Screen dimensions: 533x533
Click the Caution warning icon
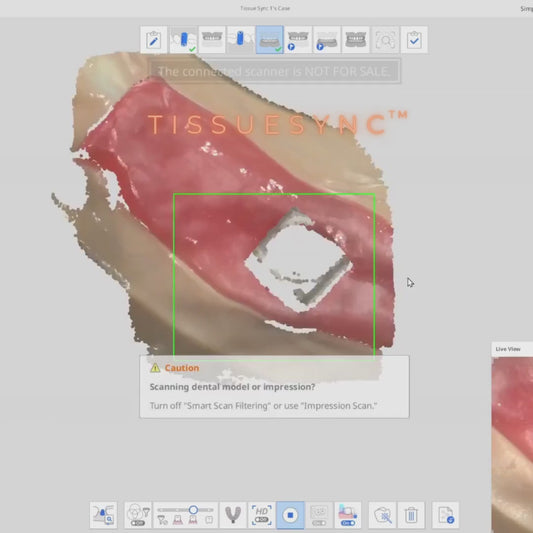pyautogui.click(x=155, y=368)
